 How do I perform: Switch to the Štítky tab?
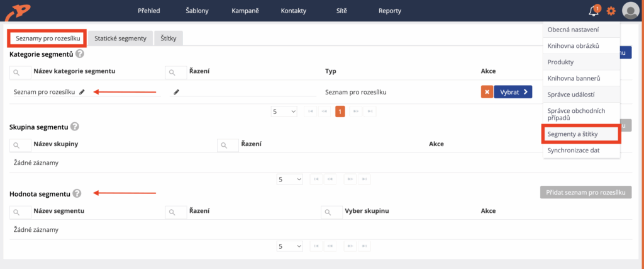[168, 38]
